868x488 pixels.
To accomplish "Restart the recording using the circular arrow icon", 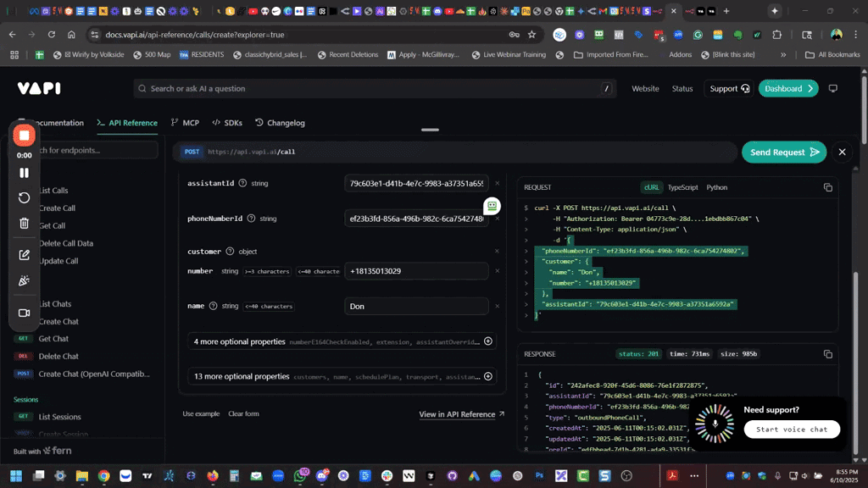I will (x=24, y=197).
